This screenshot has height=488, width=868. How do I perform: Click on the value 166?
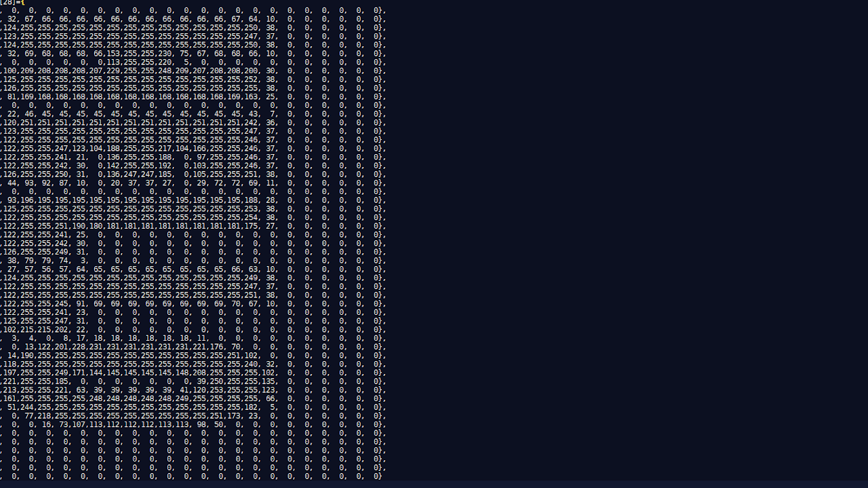click(200, 148)
